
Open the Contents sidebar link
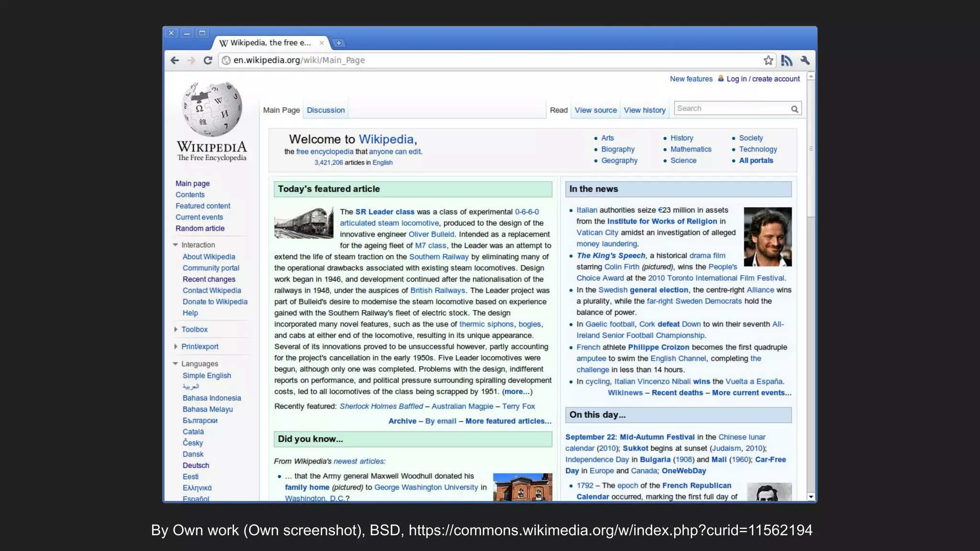coord(190,195)
